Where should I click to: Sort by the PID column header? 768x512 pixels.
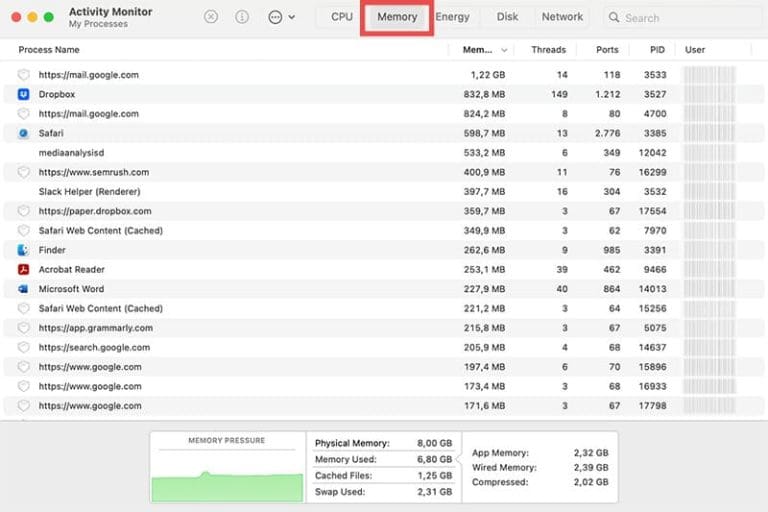point(656,50)
